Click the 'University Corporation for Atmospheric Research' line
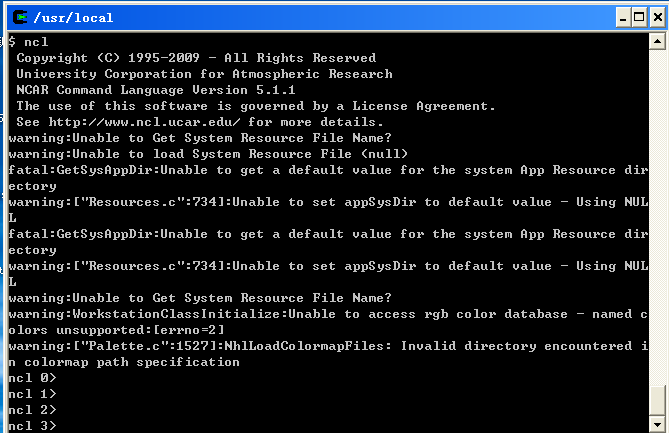 coord(204,74)
